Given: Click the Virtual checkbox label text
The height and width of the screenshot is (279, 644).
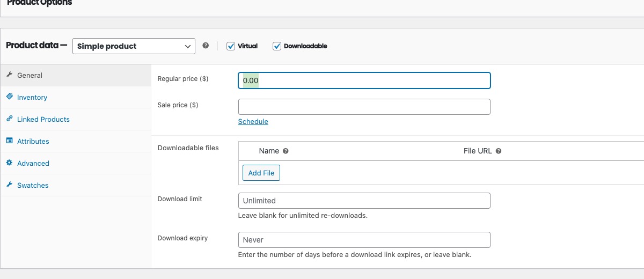Looking at the screenshot, I should 247,46.
